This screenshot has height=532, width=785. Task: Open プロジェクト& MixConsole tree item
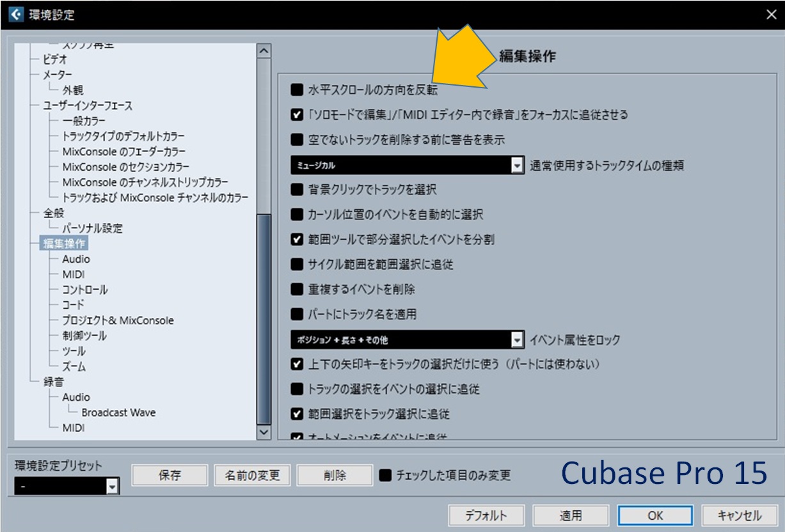click(118, 320)
